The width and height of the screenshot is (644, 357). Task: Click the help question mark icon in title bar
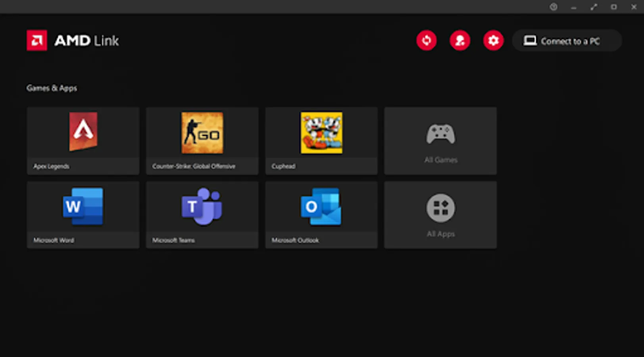pos(554,7)
